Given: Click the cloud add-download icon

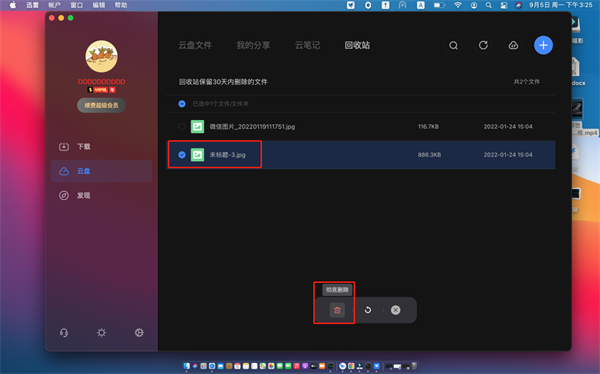Looking at the screenshot, I should 513,45.
